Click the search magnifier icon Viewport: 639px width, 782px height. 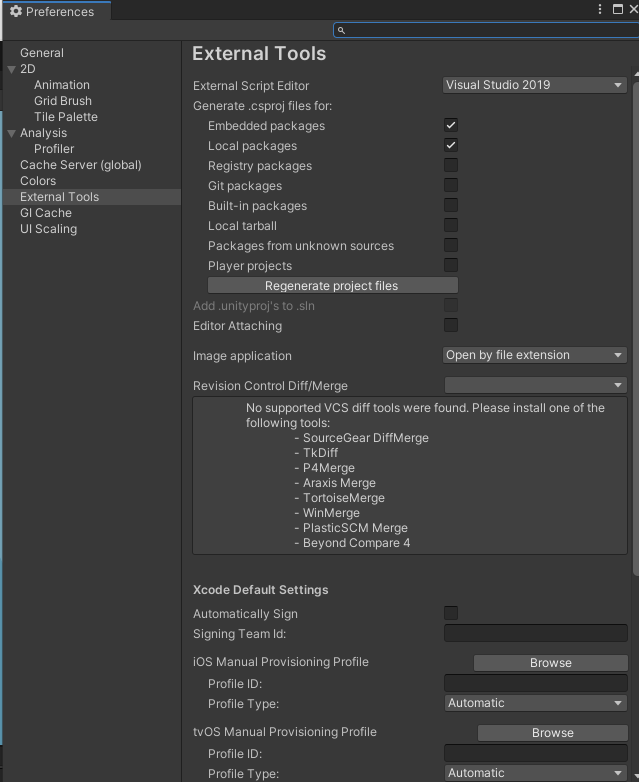point(341,31)
